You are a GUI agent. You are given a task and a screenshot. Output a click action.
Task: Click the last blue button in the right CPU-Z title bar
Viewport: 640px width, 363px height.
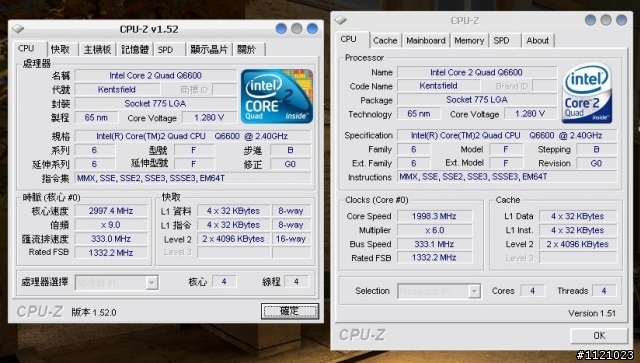tap(622, 20)
